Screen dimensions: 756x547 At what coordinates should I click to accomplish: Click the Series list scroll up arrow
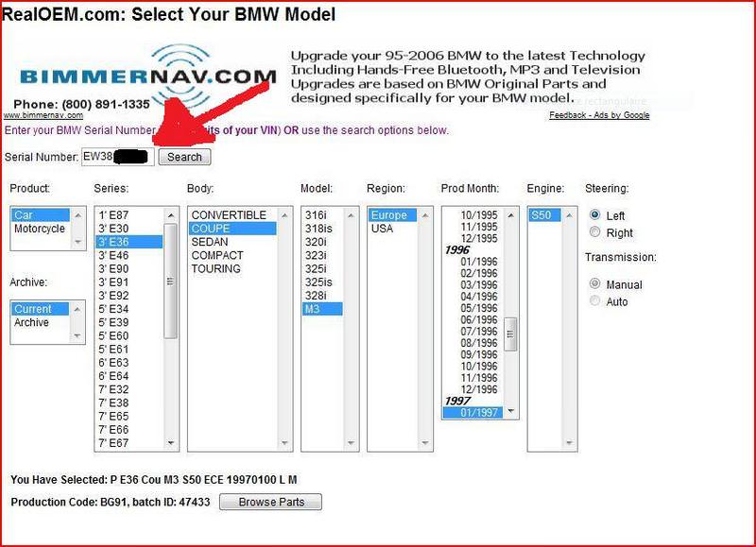point(171,215)
